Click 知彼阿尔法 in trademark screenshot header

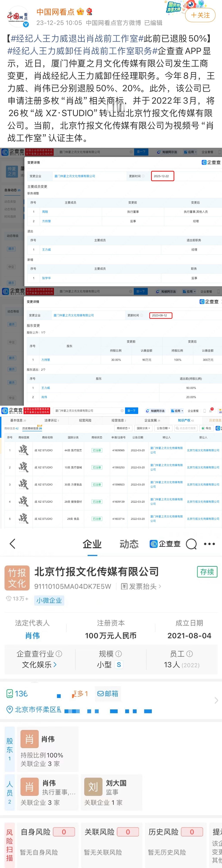155,411
